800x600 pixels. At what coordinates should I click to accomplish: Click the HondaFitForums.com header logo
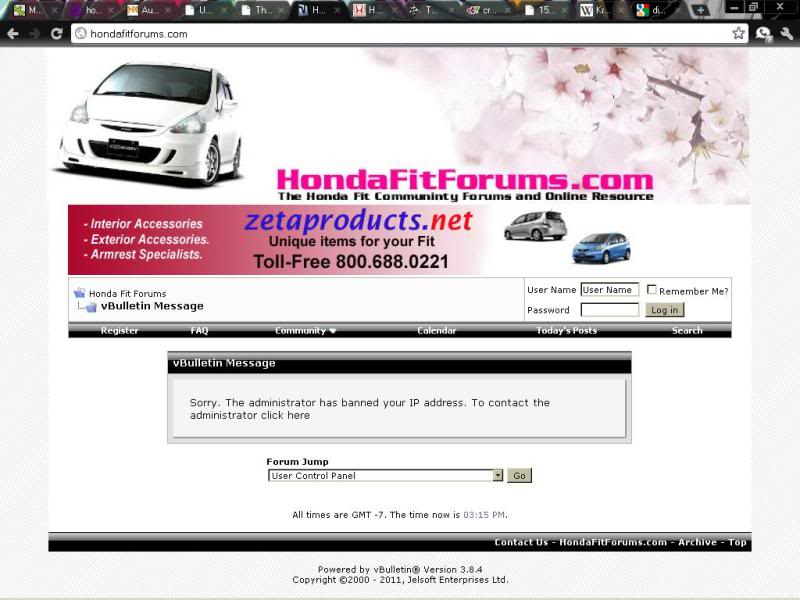click(x=465, y=185)
